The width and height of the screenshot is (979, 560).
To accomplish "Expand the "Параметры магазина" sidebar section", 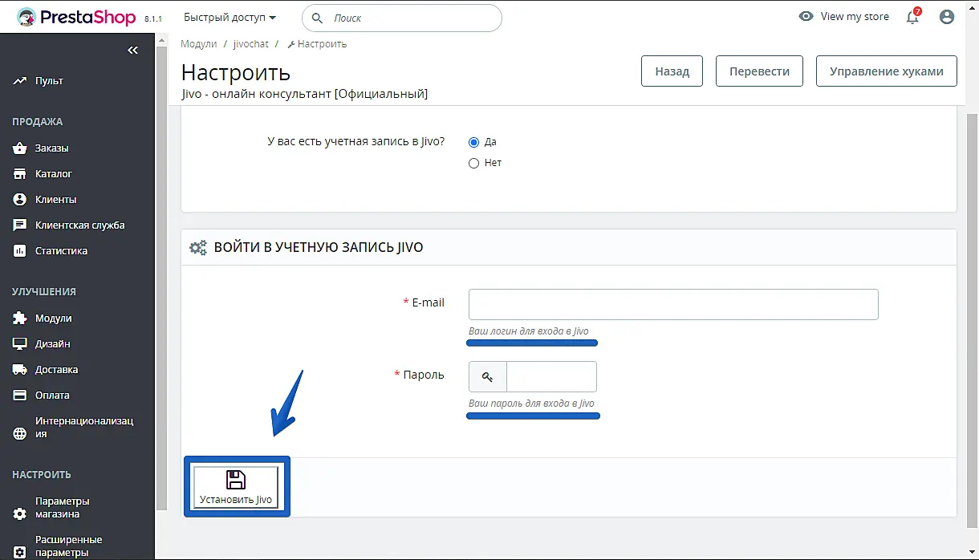I will 63,508.
